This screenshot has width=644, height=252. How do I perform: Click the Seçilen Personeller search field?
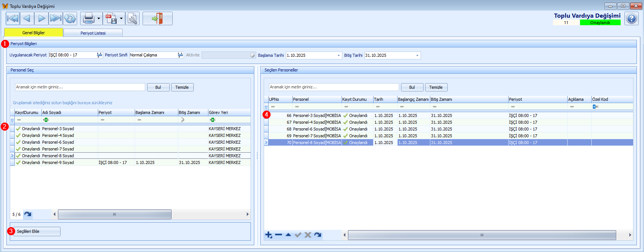tap(334, 87)
